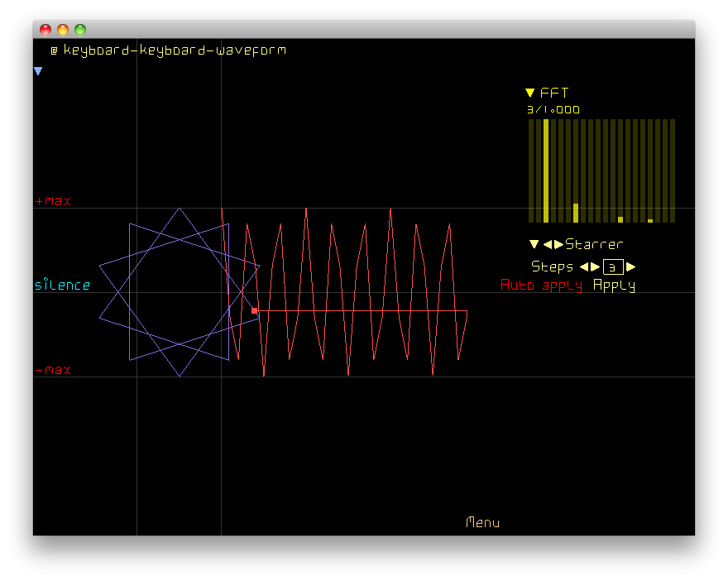728x581 pixels.
Task: Adjust the second-tallest FFT bar
Action: coord(576,213)
